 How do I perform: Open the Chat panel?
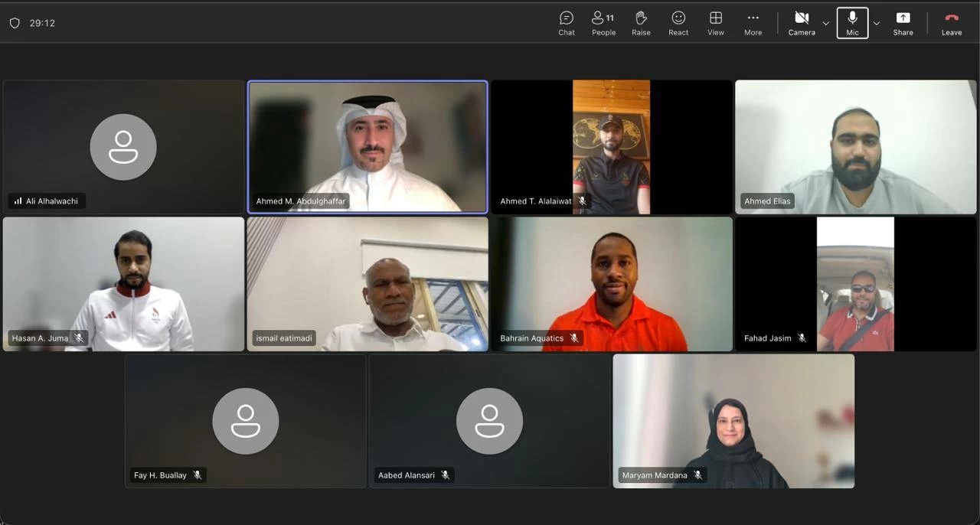pyautogui.click(x=567, y=23)
